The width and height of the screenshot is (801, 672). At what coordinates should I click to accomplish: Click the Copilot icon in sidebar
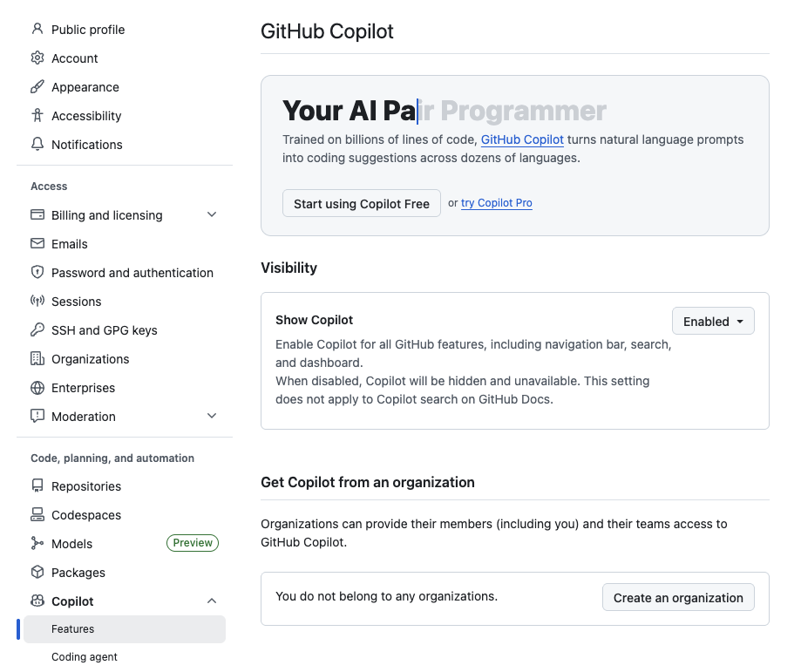pyautogui.click(x=37, y=601)
